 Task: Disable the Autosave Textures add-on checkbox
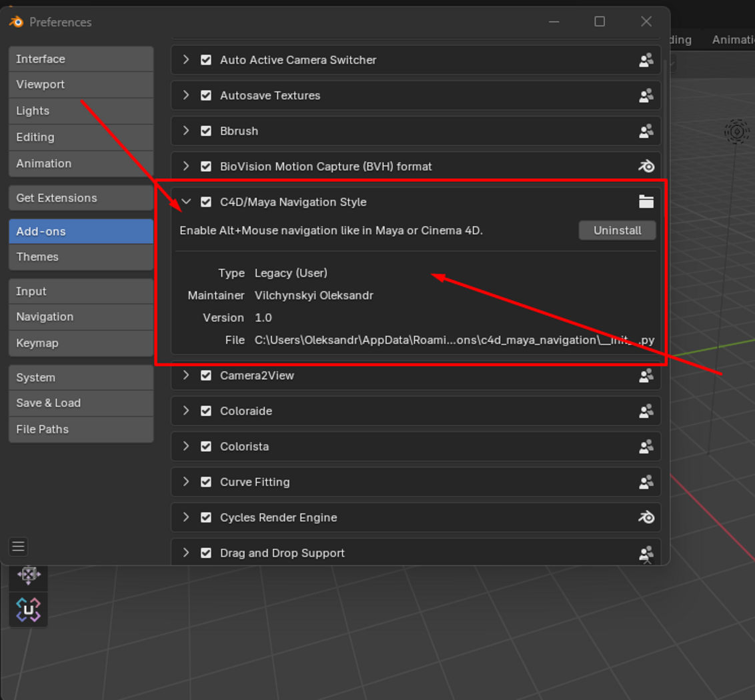pos(206,96)
